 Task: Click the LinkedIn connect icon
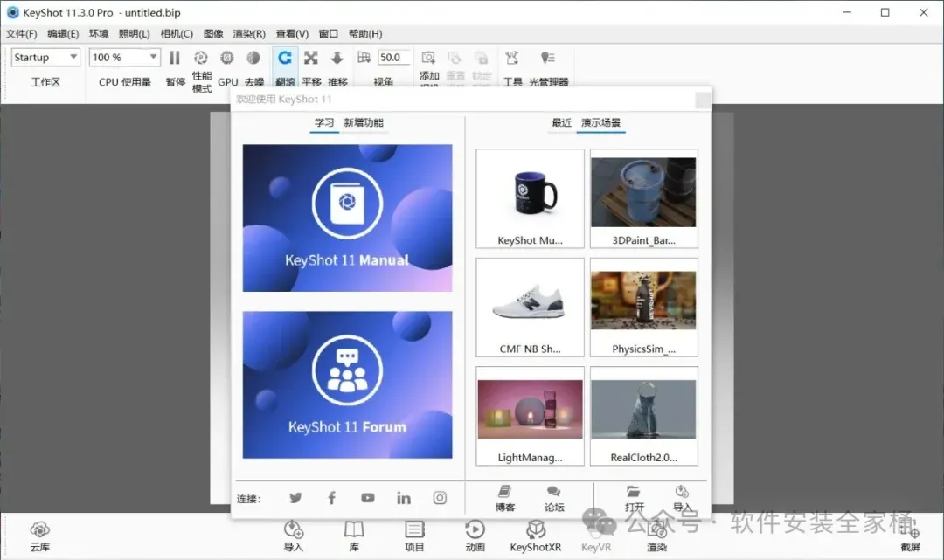point(404,498)
